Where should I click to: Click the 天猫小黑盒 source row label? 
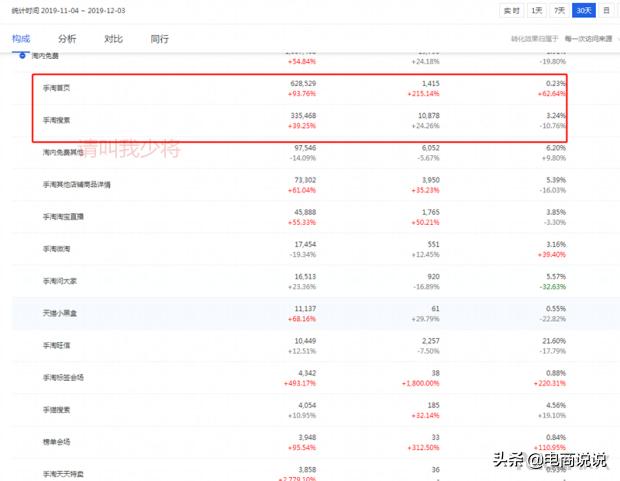tap(60, 313)
